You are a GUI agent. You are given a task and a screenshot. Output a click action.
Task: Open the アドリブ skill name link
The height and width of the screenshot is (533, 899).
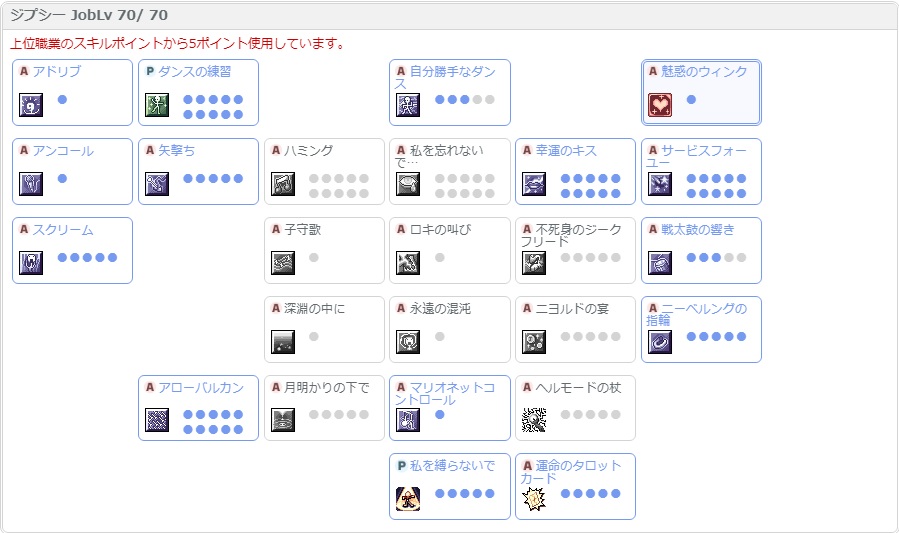coord(57,72)
